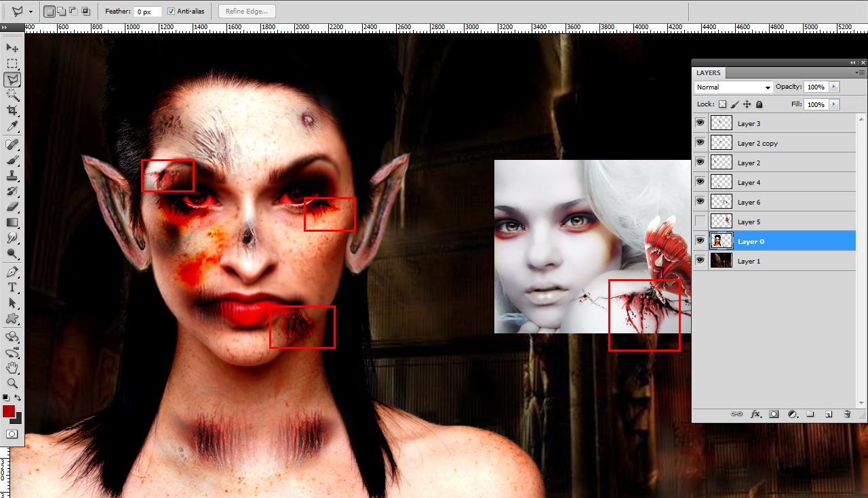Delete the selected layer
Image resolution: width=868 pixels, height=498 pixels.
point(847,414)
